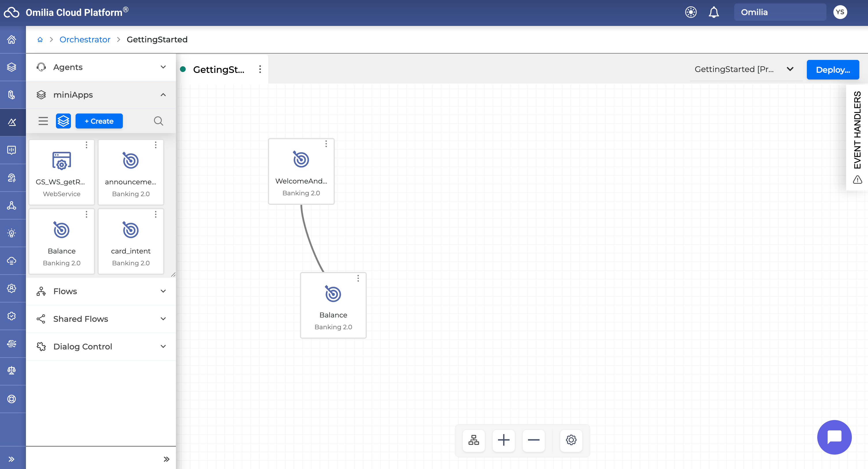The image size is (868, 469).
Task: Select the WelcomeAnd... node on canvas
Action: click(301, 171)
